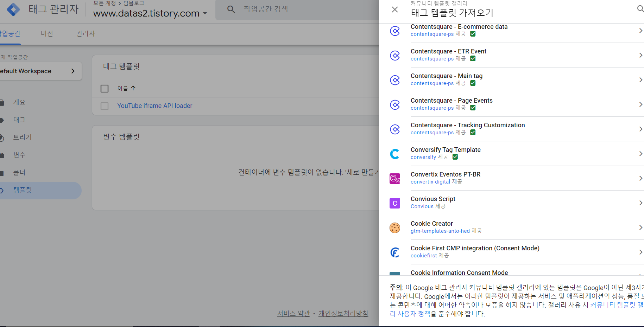This screenshot has width=644, height=327.
Task: Click the Contentsquare Page Events icon
Action: [x=395, y=105]
